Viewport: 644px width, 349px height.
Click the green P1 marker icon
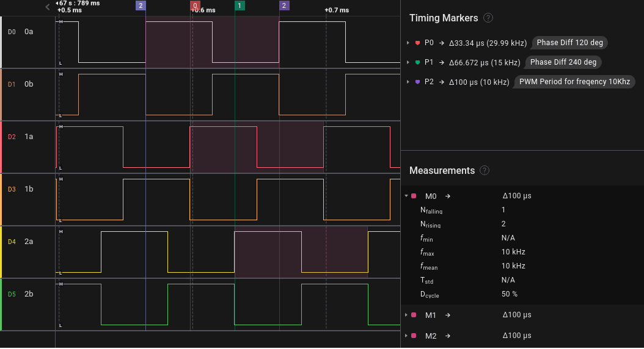pyautogui.click(x=417, y=62)
